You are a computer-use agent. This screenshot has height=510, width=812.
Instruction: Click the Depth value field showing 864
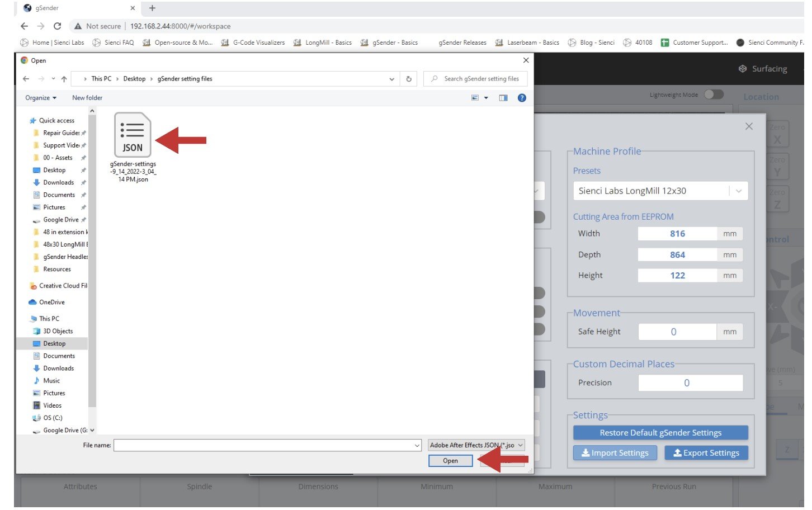click(x=677, y=255)
